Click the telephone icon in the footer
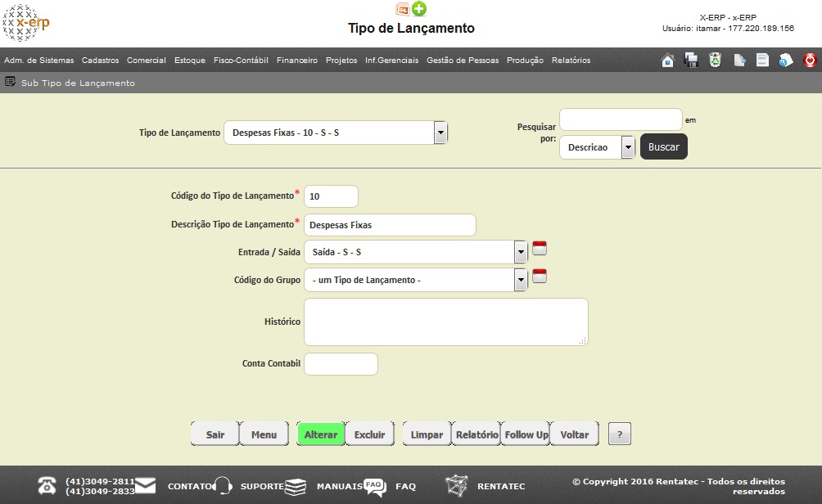Image resolution: width=822 pixels, height=504 pixels. click(47, 486)
